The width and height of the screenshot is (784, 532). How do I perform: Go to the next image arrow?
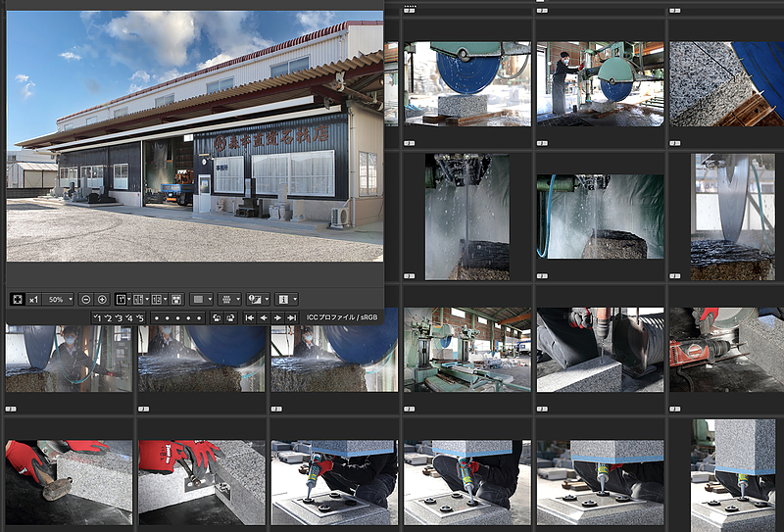pos(278,318)
